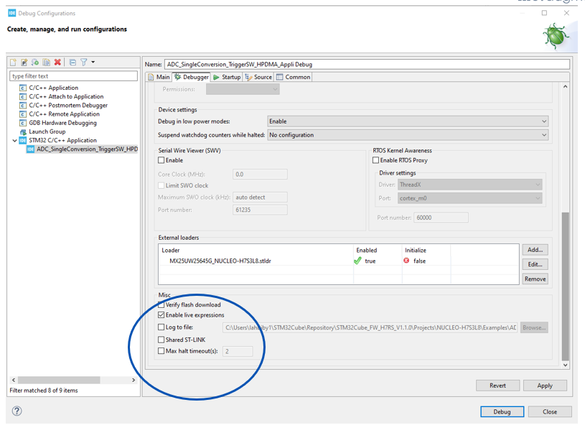The width and height of the screenshot is (585, 433).
Task: Open Suspend watchdog counters dropdown
Action: coord(408,135)
